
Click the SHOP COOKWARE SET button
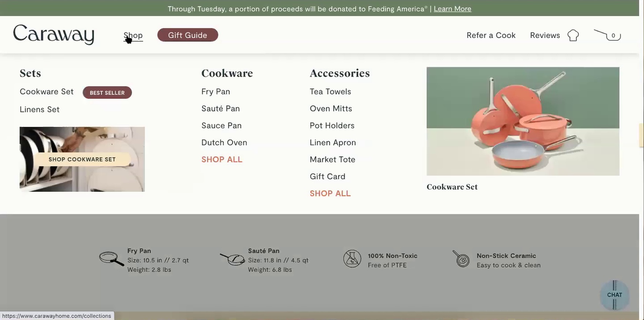pos(82,159)
